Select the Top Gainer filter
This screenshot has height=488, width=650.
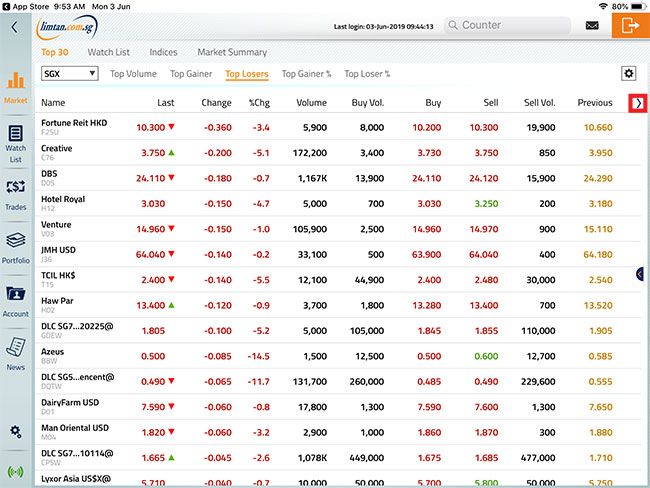191,74
